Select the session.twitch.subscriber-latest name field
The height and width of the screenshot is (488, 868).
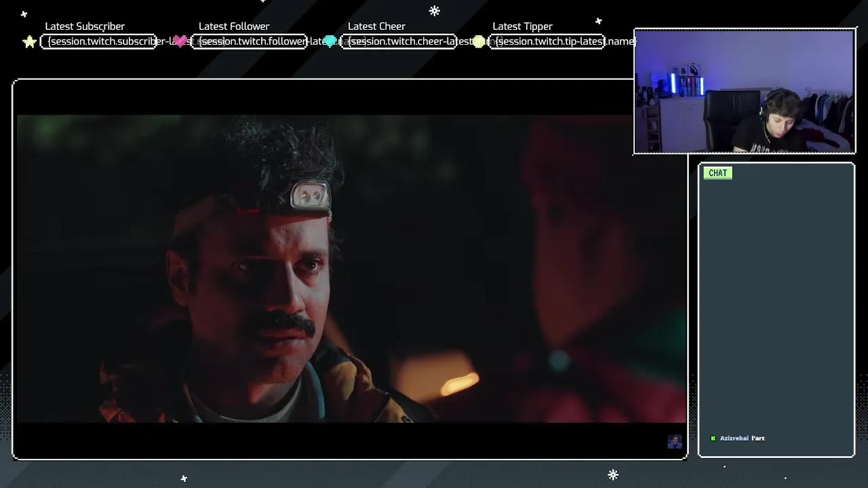[x=99, y=41]
